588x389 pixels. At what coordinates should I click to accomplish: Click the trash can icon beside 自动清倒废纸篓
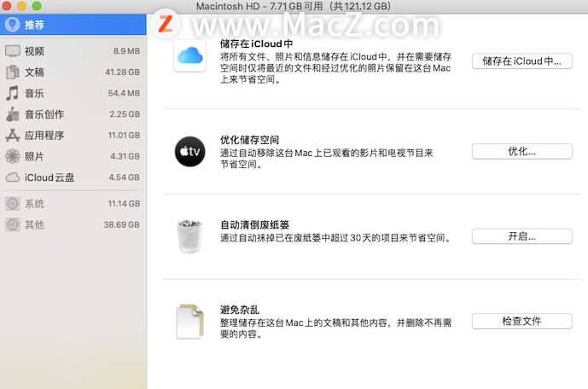point(189,236)
